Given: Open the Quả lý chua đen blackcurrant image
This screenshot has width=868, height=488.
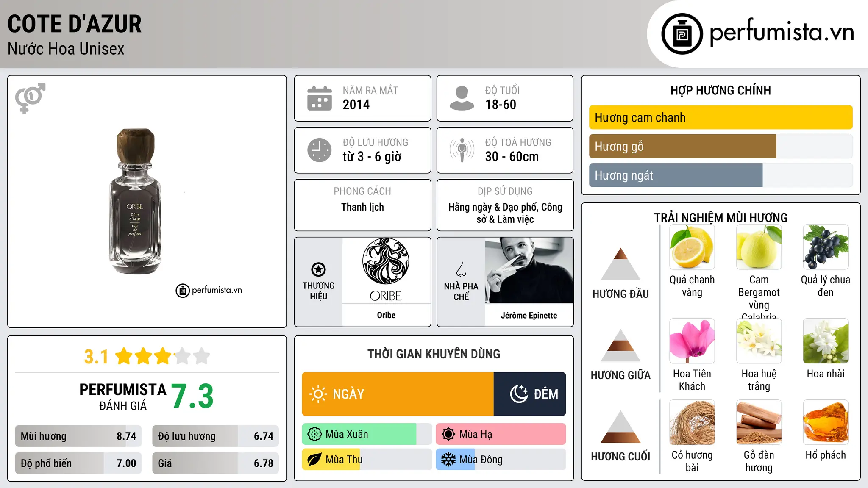Looking at the screenshot, I should pos(826,247).
